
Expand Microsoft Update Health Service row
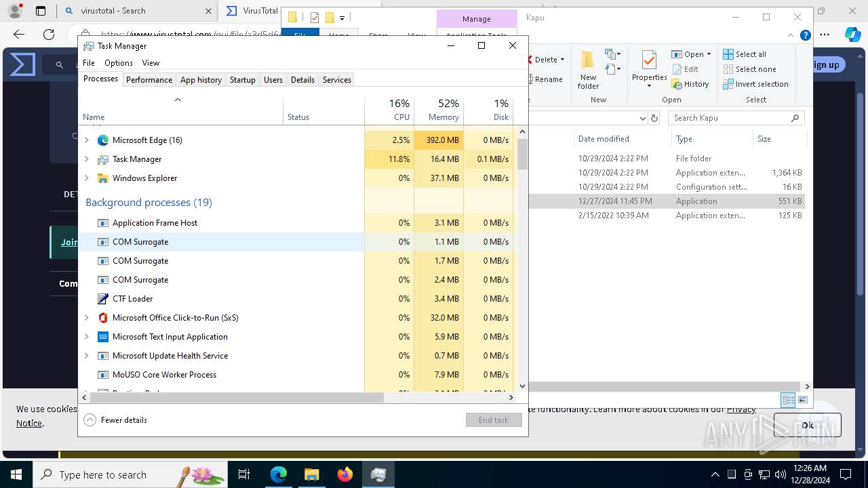point(86,356)
